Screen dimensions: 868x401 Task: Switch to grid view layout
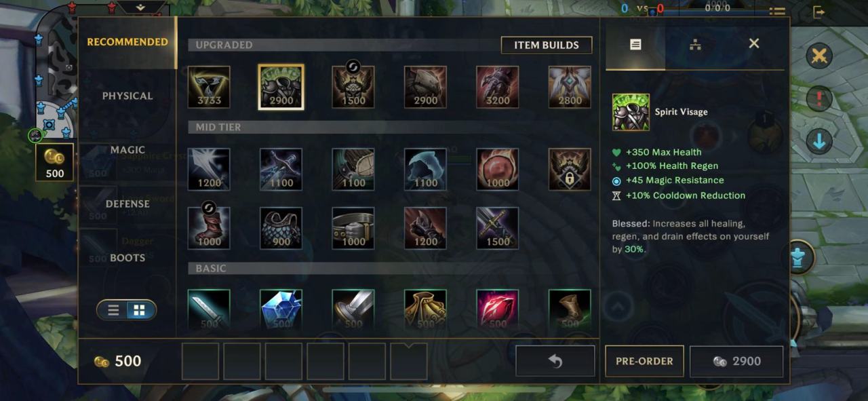click(139, 310)
